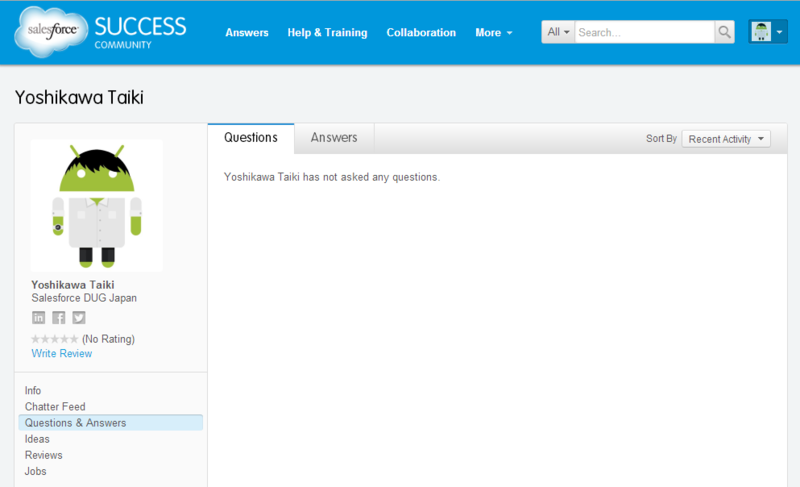The width and height of the screenshot is (800, 487).
Task: Click the bold Yoshikawa Taiki name under avatar
Action: pyautogui.click(x=72, y=285)
